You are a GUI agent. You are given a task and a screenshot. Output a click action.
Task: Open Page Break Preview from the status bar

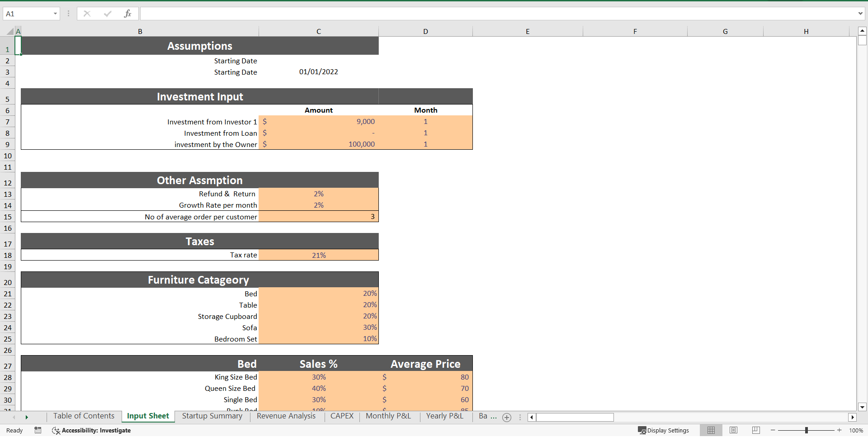click(755, 430)
